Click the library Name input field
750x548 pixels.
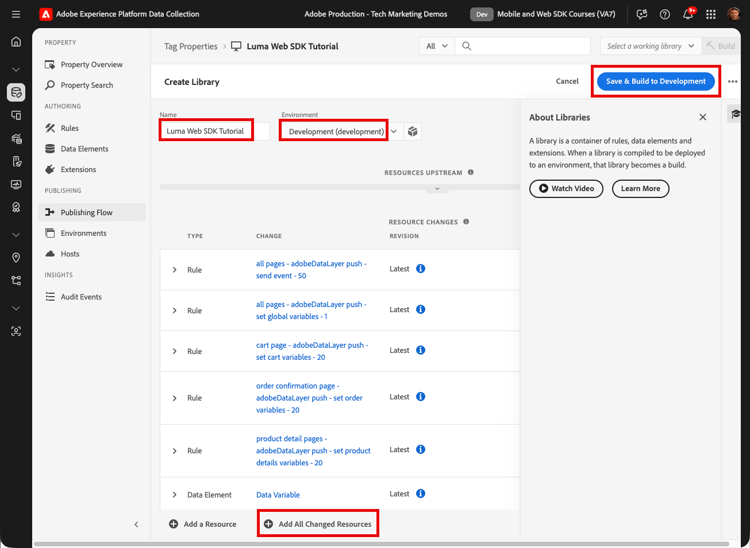[214, 131]
